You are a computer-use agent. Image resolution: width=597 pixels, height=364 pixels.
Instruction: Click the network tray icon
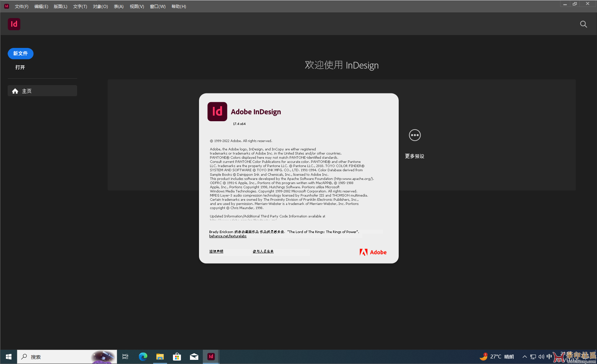[533, 357]
